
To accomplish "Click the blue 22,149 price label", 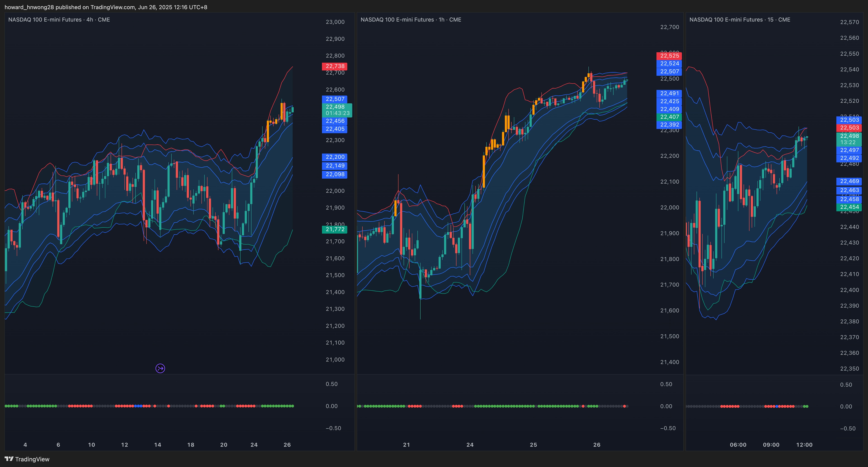I will tap(335, 165).
